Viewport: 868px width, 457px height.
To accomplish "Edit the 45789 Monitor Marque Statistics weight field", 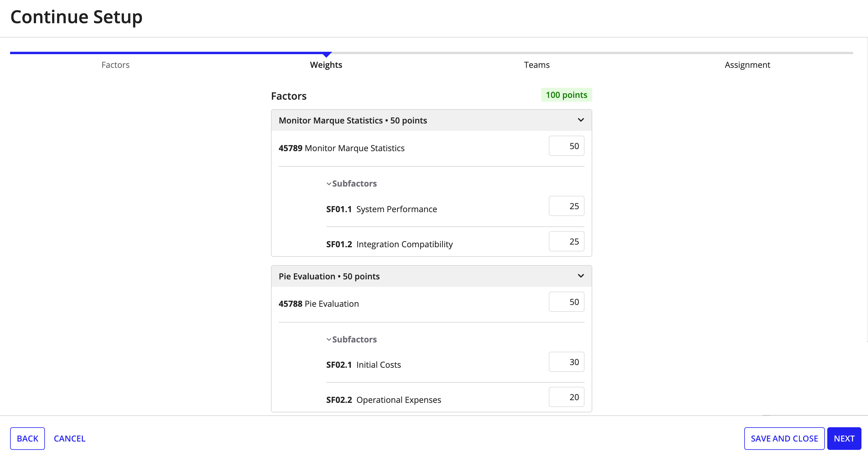I will pyautogui.click(x=566, y=146).
